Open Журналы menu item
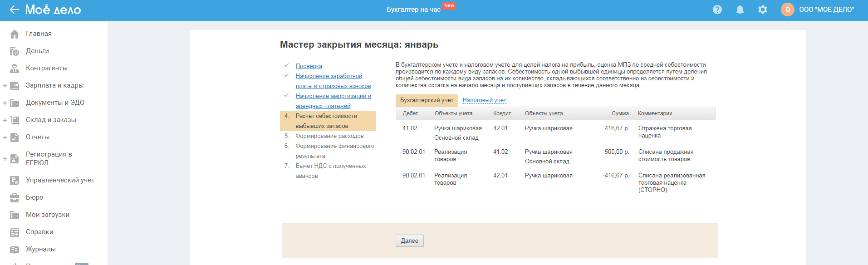Viewport: 868px width, 265px height. click(41, 249)
